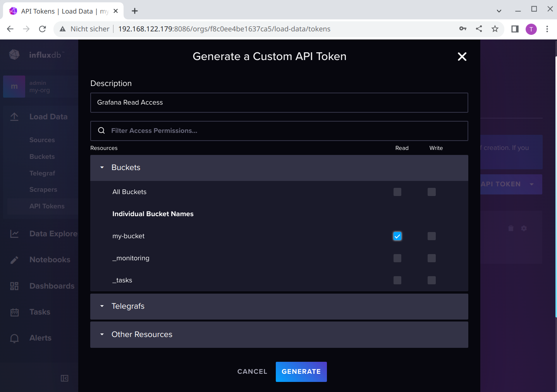Image resolution: width=557 pixels, height=392 pixels.
Task: Click the Load Data upload icon
Action: point(14,117)
